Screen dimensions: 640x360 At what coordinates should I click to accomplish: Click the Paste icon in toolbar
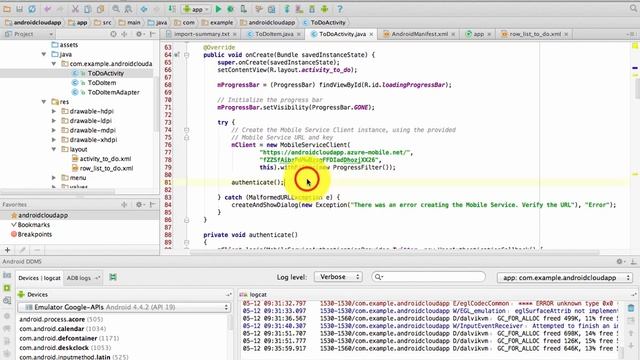tap(100, 9)
